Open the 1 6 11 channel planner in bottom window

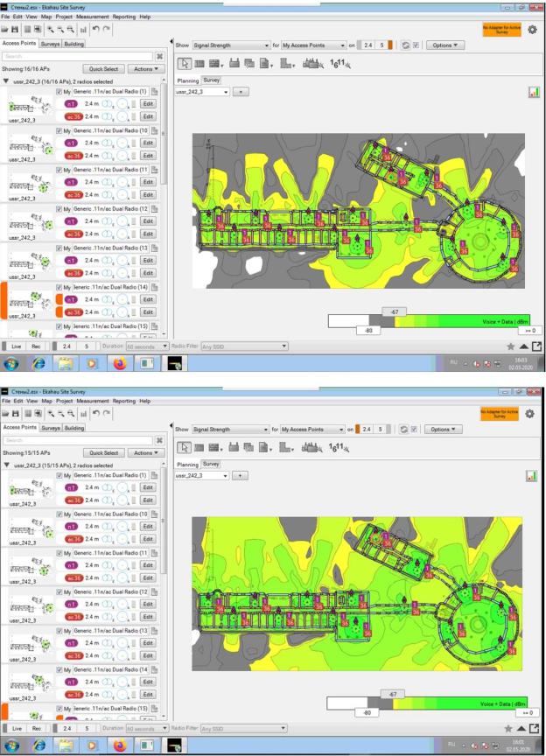(x=339, y=447)
